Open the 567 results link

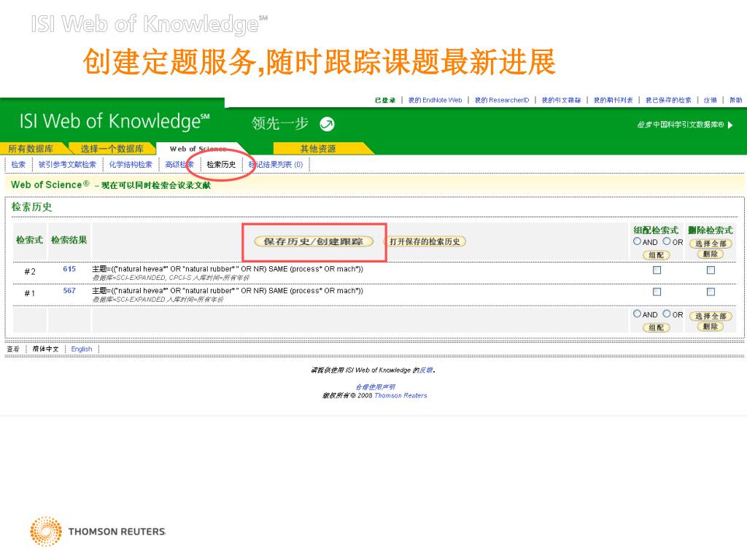pyautogui.click(x=69, y=290)
